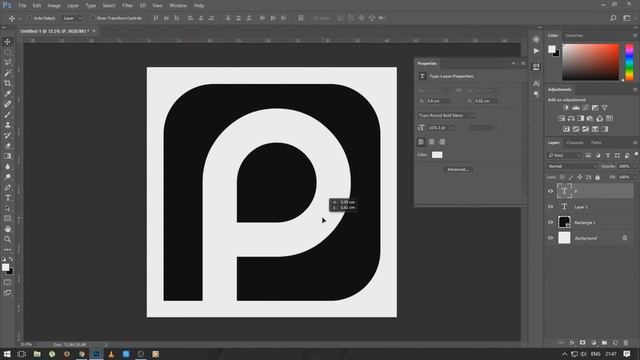Image resolution: width=640 pixels, height=360 pixels.
Task: Select the Pen tool
Action: point(7,188)
